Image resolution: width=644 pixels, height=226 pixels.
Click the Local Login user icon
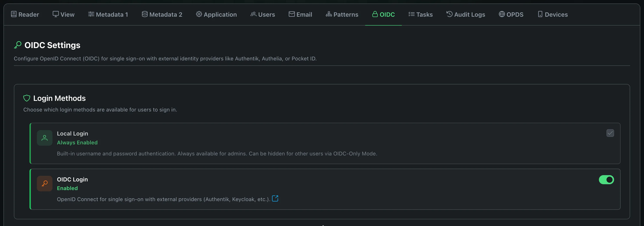(x=44, y=138)
